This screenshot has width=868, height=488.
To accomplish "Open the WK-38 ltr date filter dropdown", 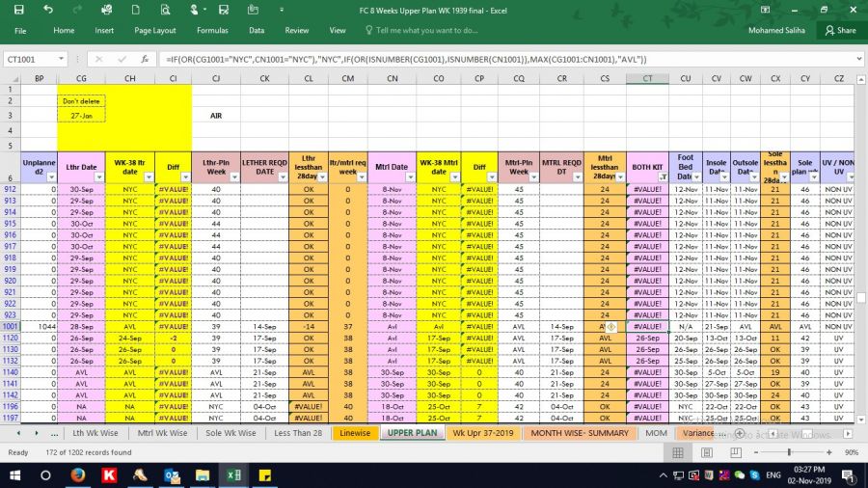I will (x=149, y=177).
